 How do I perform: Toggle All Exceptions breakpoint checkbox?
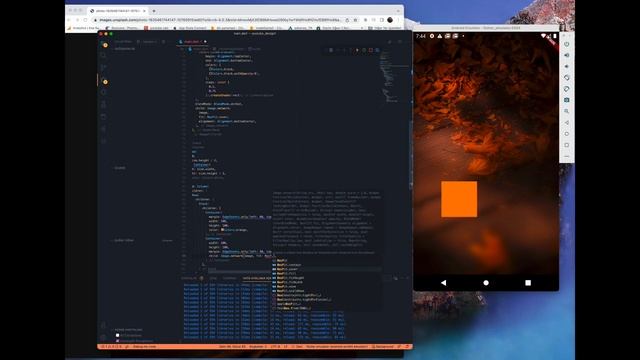click(x=118, y=336)
